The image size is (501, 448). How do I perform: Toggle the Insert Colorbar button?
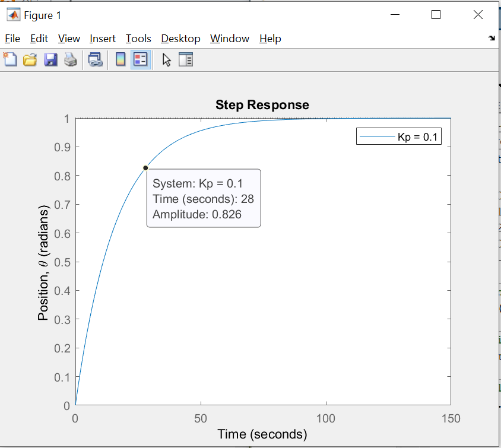point(121,59)
